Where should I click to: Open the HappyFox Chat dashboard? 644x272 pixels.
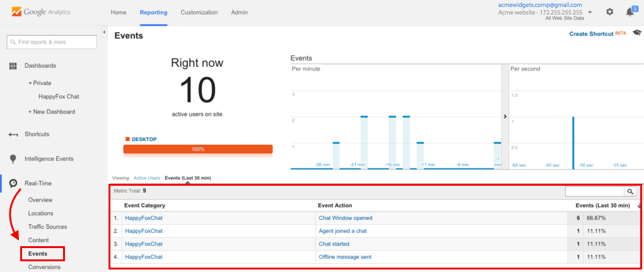[59, 97]
